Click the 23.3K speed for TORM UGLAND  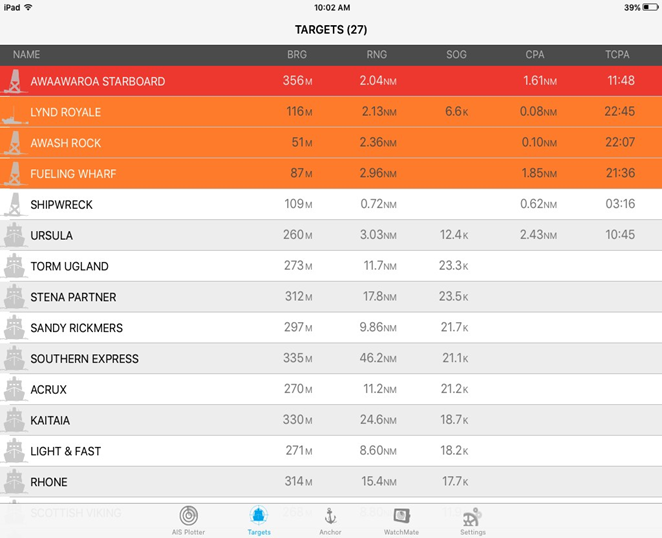tap(453, 266)
